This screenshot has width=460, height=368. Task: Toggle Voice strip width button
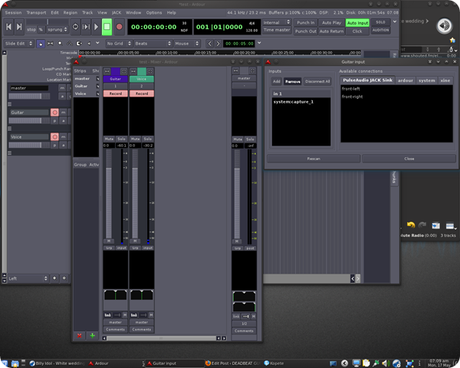click(150, 71)
